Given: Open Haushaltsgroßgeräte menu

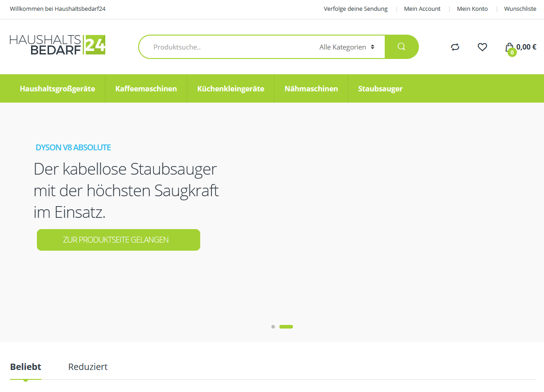Looking at the screenshot, I should click(x=57, y=89).
